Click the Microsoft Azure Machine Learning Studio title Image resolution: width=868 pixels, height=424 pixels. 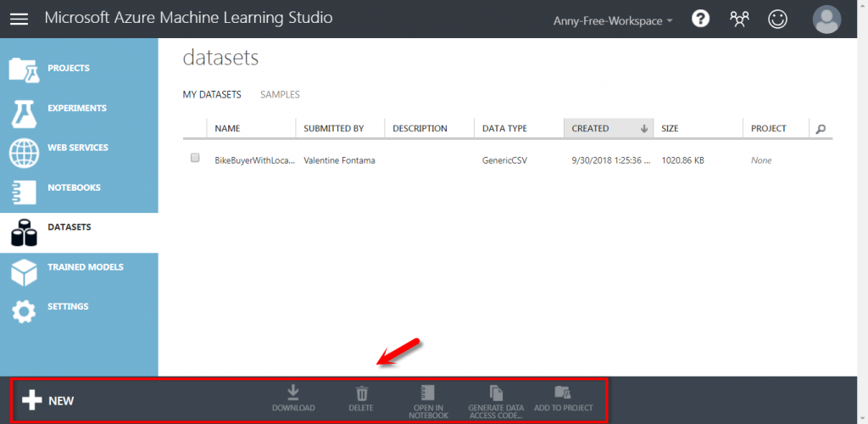[x=188, y=19]
